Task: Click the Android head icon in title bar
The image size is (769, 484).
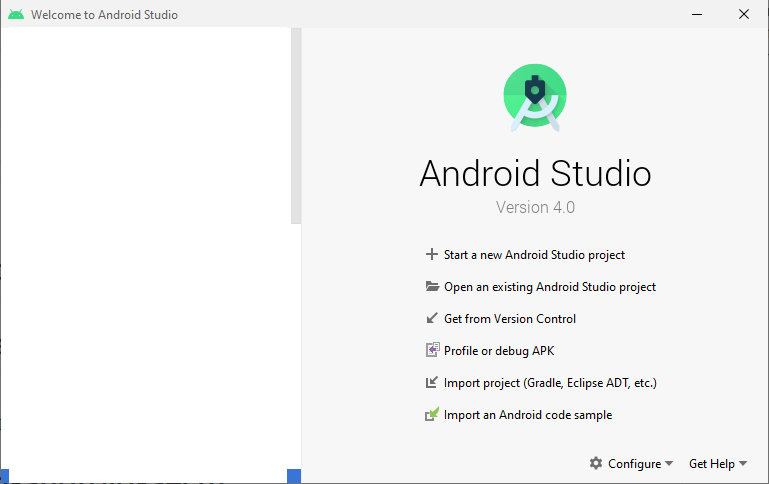Action: point(16,15)
